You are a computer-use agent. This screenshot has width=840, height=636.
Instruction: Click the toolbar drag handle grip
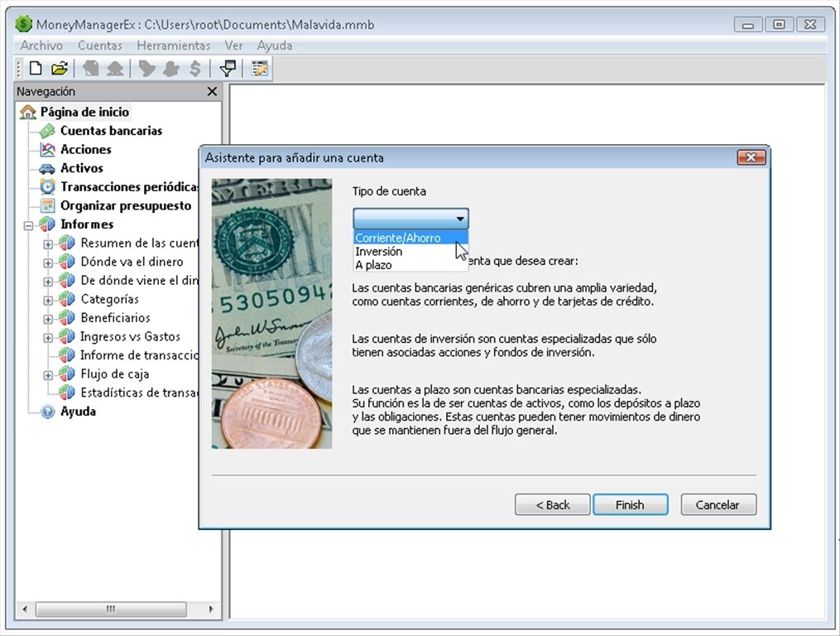click(19, 69)
